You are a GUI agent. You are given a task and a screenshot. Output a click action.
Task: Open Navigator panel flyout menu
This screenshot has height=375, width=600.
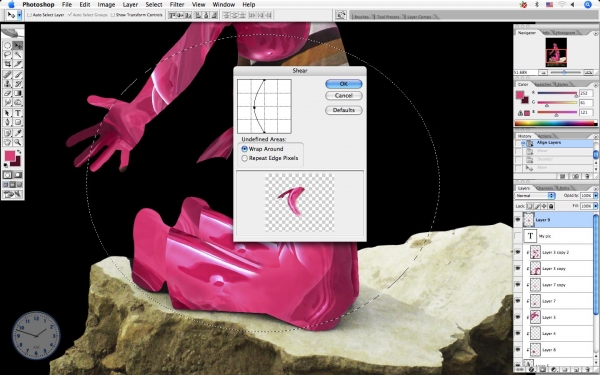596,33
